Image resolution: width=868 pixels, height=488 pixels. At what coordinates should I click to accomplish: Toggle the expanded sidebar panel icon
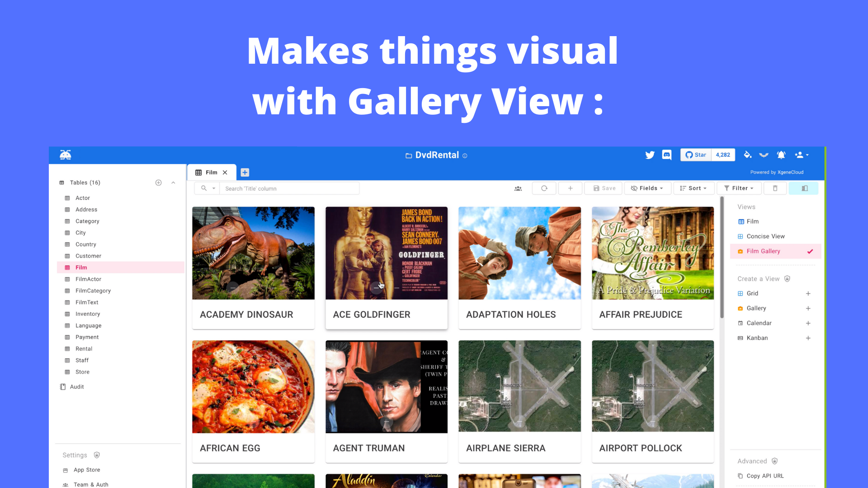point(804,188)
